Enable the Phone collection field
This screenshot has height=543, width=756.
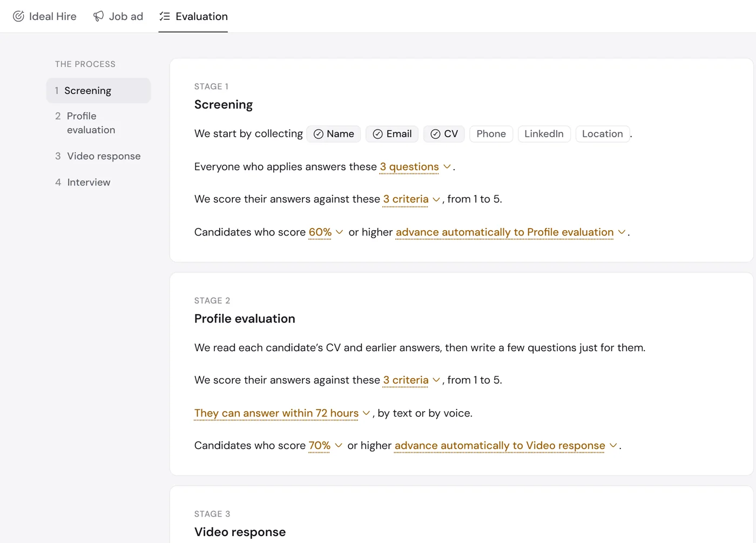(491, 134)
